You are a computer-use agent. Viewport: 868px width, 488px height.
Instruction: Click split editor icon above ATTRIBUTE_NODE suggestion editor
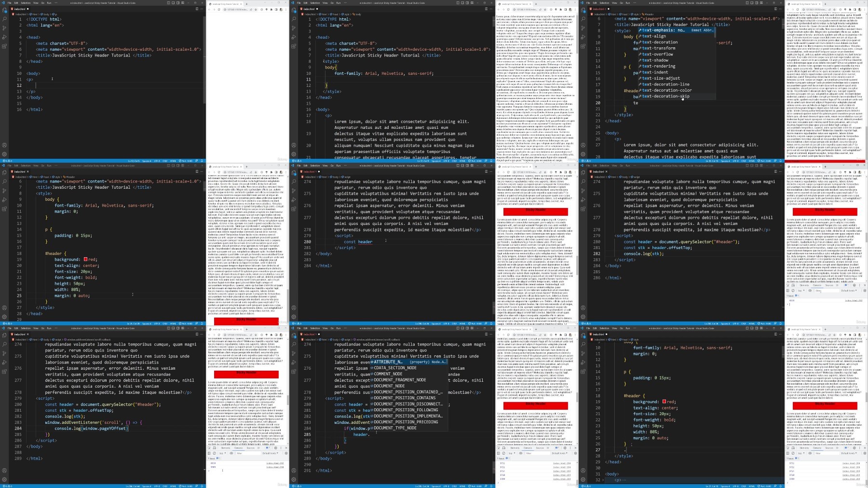click(x=486, y=334)
